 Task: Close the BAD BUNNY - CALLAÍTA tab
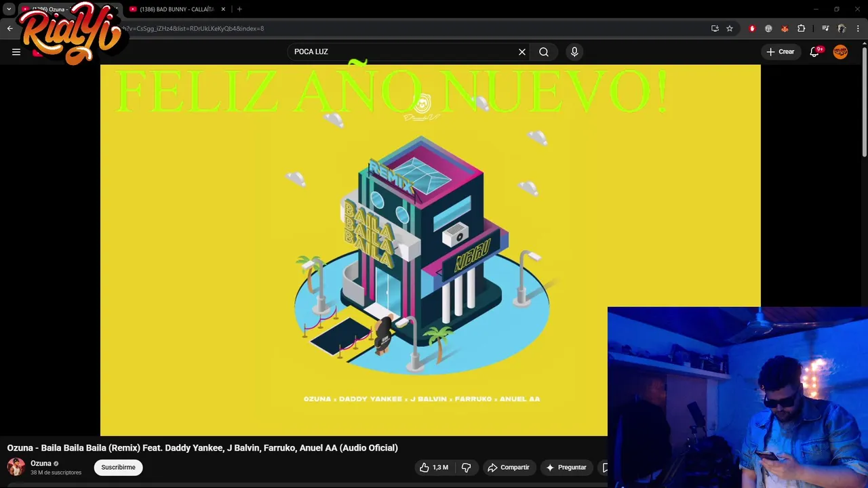click(x=223, y=9)
